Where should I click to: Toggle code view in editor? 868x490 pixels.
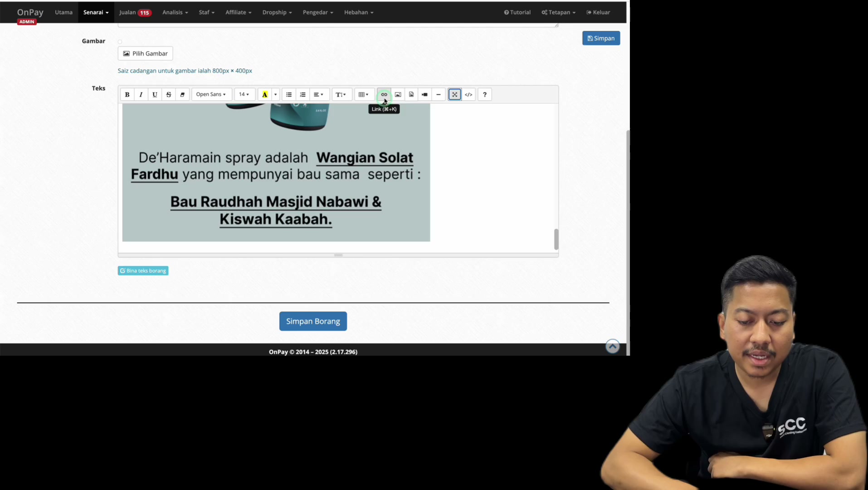tap(468, 94)
